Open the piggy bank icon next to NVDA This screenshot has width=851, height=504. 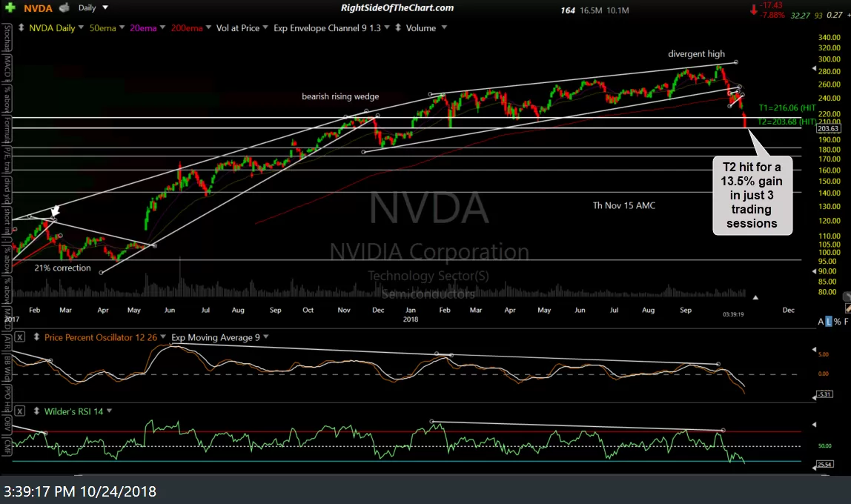(x=64, y=8)
